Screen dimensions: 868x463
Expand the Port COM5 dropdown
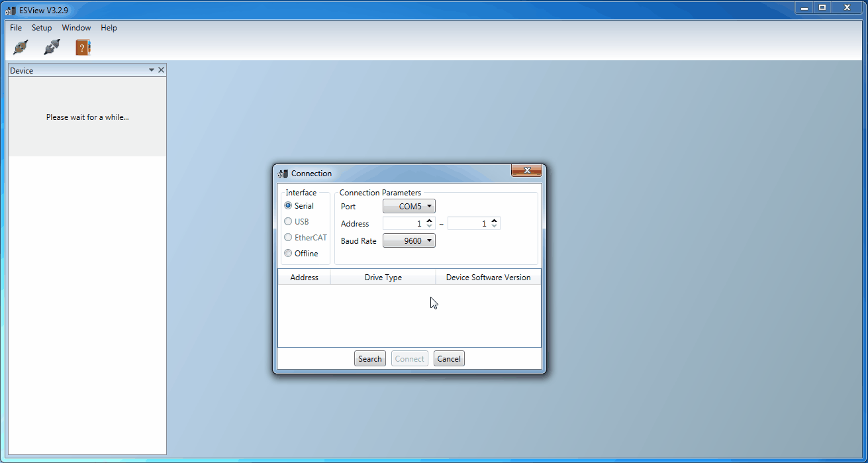click(x=409, y=207)
